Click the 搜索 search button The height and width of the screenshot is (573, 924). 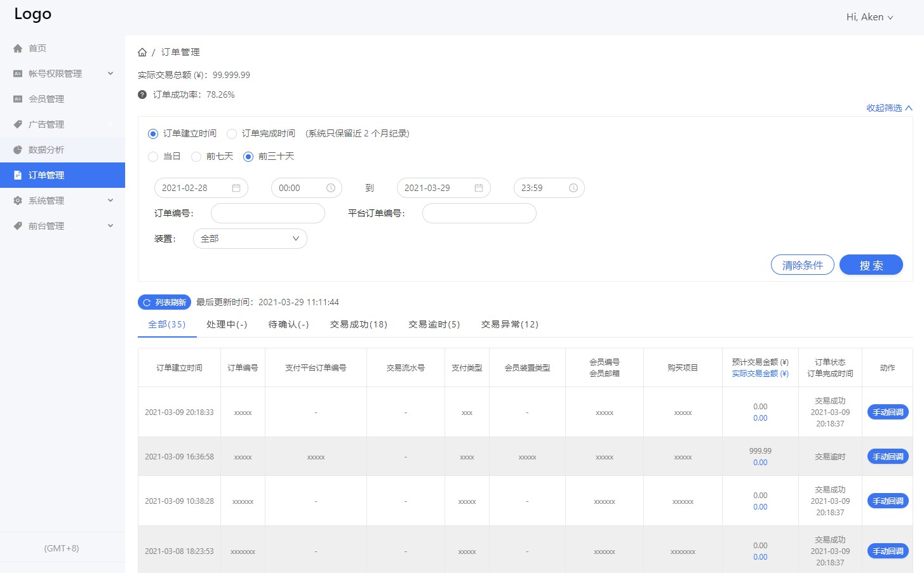[871, 265]
